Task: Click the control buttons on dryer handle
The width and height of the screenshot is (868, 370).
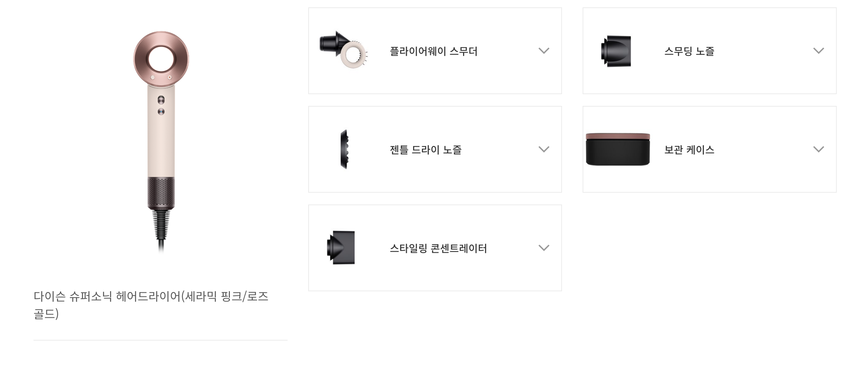Action: point(161,106)
